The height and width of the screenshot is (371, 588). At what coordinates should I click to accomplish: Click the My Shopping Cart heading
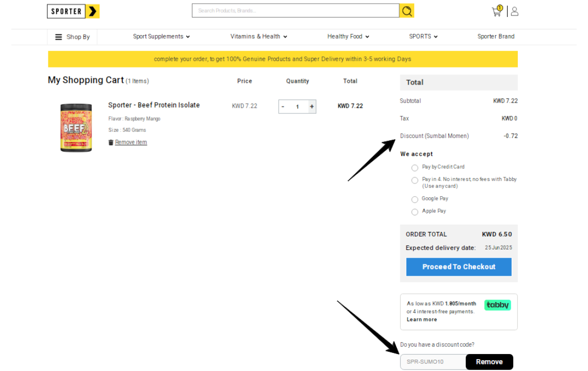tap(86, 80)
